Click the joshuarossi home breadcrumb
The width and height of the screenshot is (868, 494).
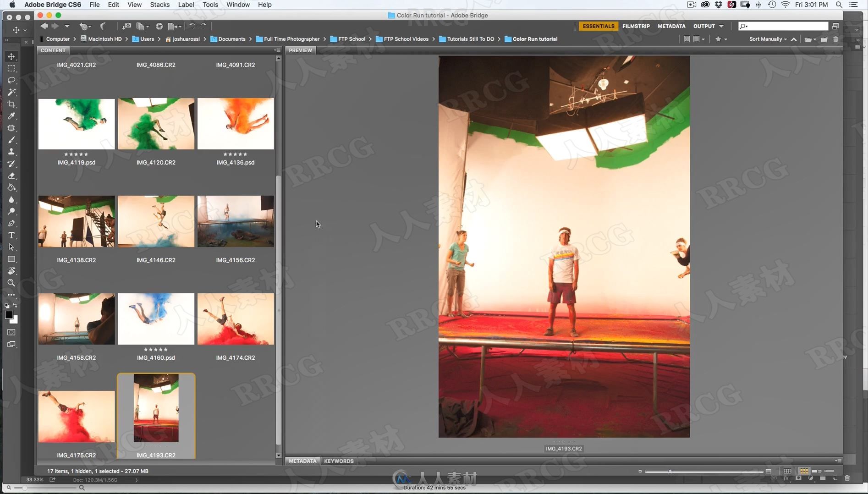tap(182, 39)
